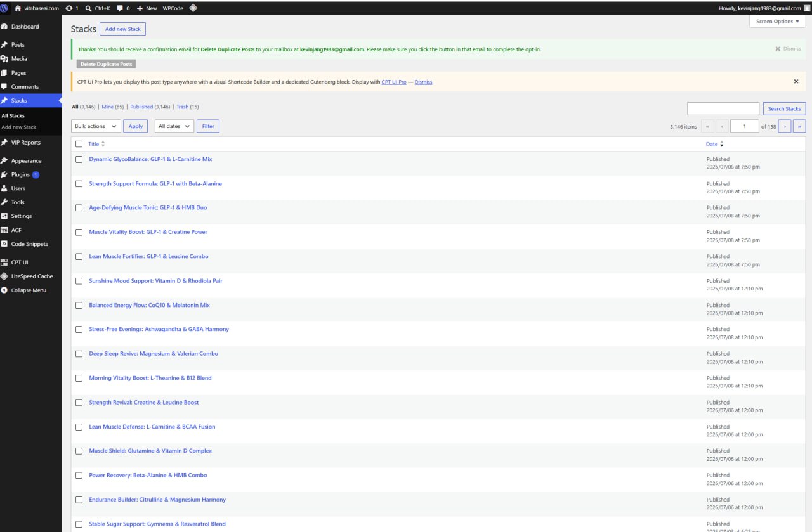This screenshot has height=532, width=812.
Task: Open the VIP Reports pin icon
Action: (x=4, y=143)
